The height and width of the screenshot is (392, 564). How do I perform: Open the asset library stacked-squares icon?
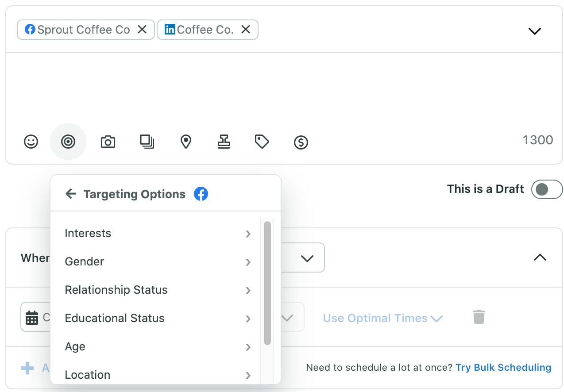point(147,142)
